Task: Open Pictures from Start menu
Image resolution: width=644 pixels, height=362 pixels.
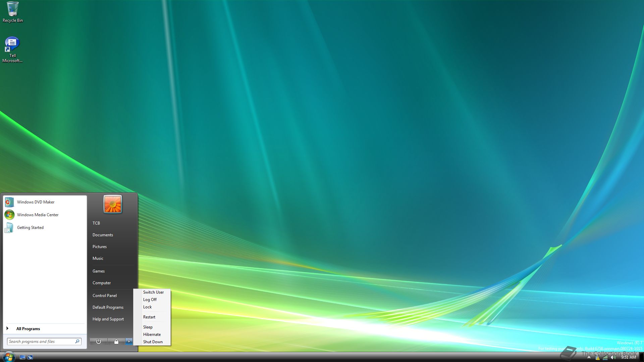Action: 100,247
